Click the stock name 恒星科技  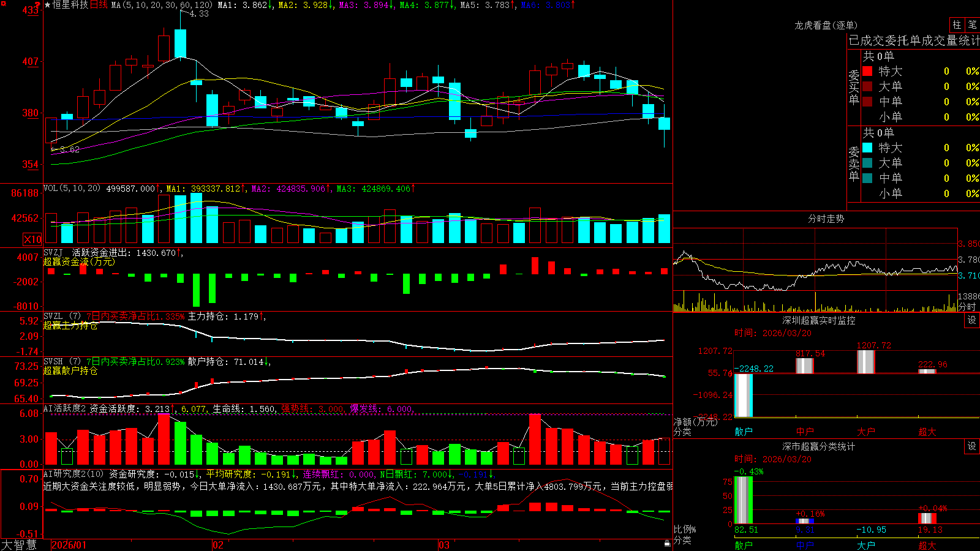[x=70, y=5]
